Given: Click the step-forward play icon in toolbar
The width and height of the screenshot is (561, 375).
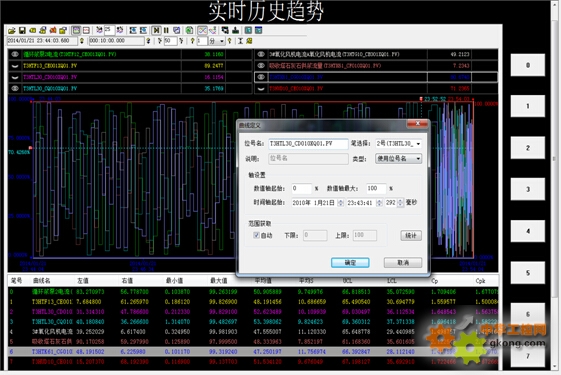Looking at the screenshot, I should point(156,31).
